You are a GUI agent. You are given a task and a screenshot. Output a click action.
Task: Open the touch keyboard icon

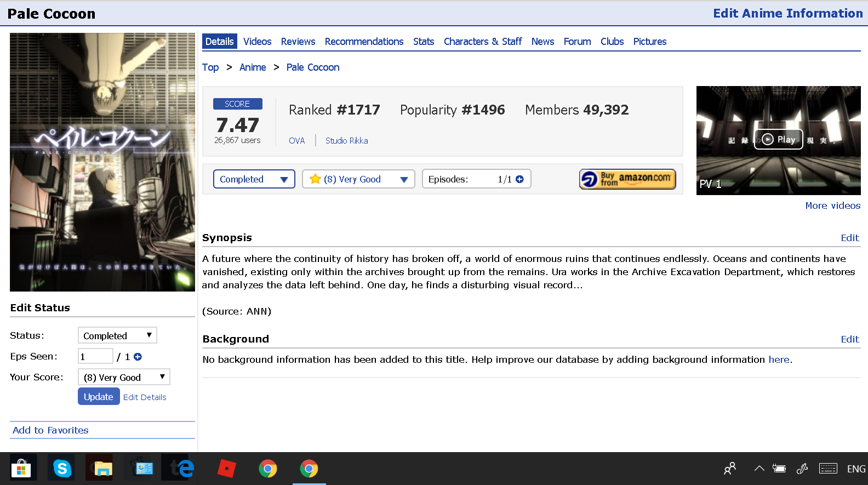pyautogui.click(x=828, y=468)
